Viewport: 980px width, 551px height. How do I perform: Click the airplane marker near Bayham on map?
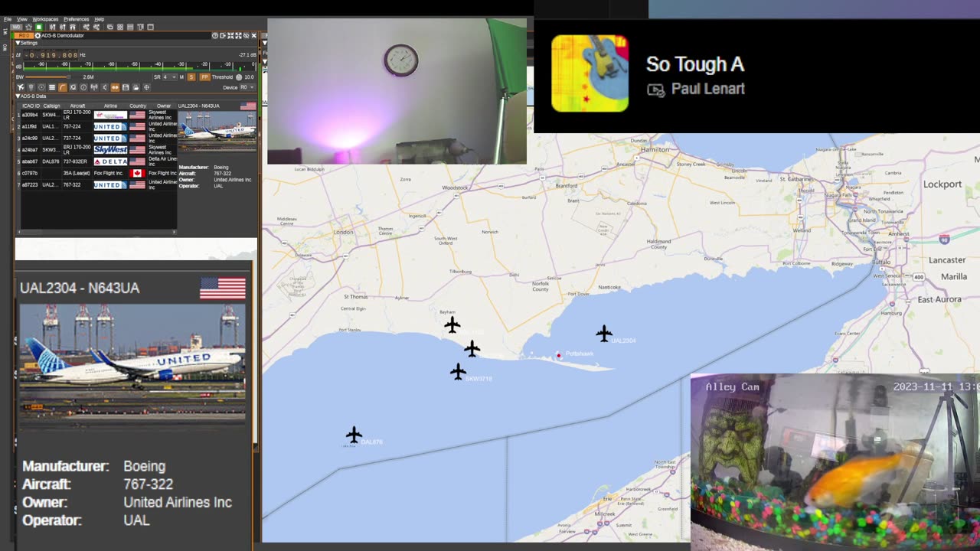(452, 325)
